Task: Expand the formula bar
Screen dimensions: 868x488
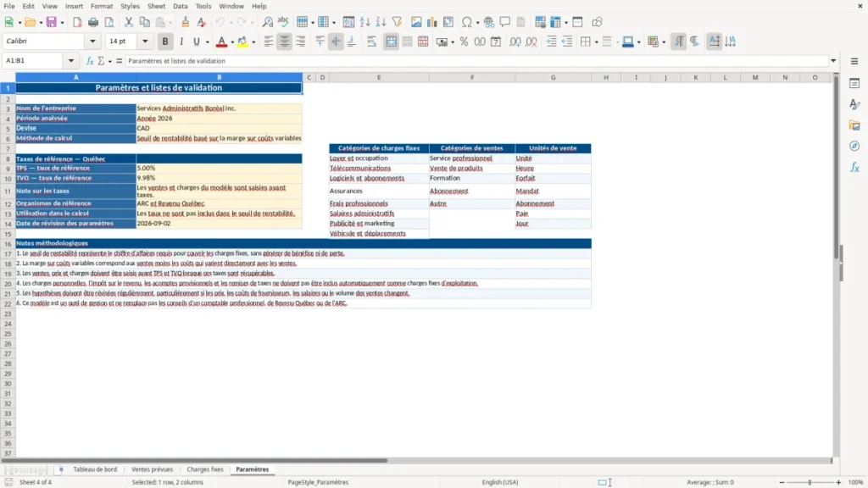Action: click(x=833, y=61)
